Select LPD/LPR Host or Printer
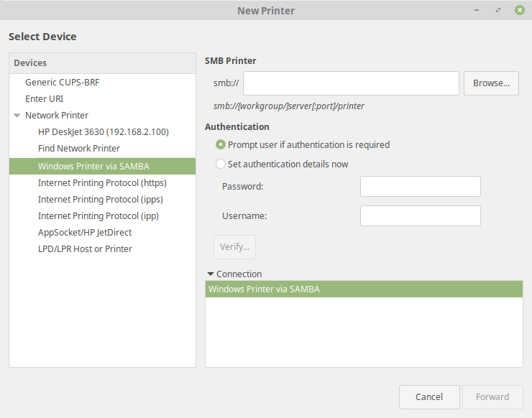532x418 pixels. pos(85,249)
